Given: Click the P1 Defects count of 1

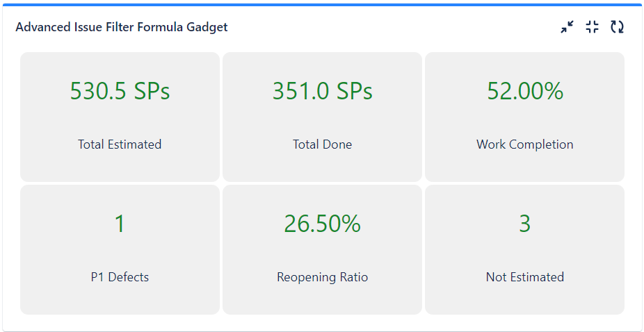Looking at the screenshot, I should [x=120, y=224].
